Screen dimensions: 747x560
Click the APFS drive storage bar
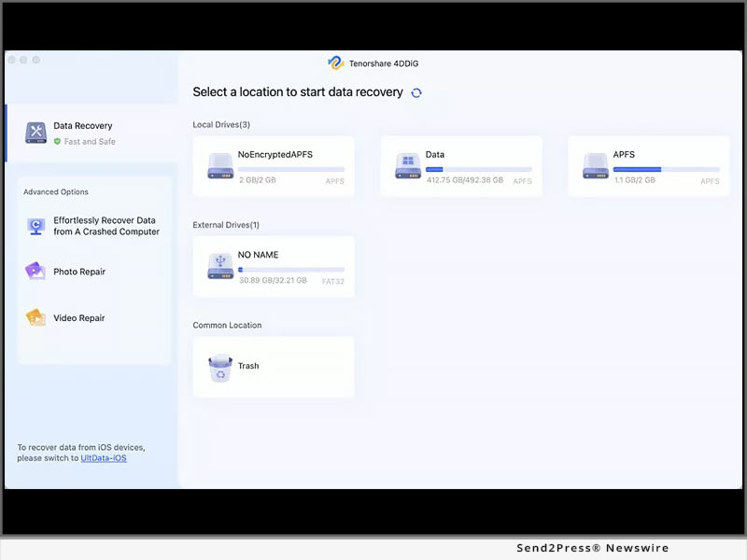[666, 169]
